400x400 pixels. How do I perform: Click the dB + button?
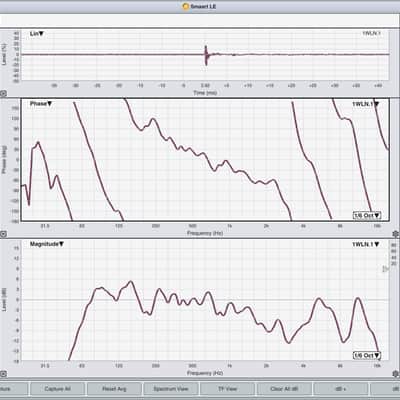click(341, 389)
